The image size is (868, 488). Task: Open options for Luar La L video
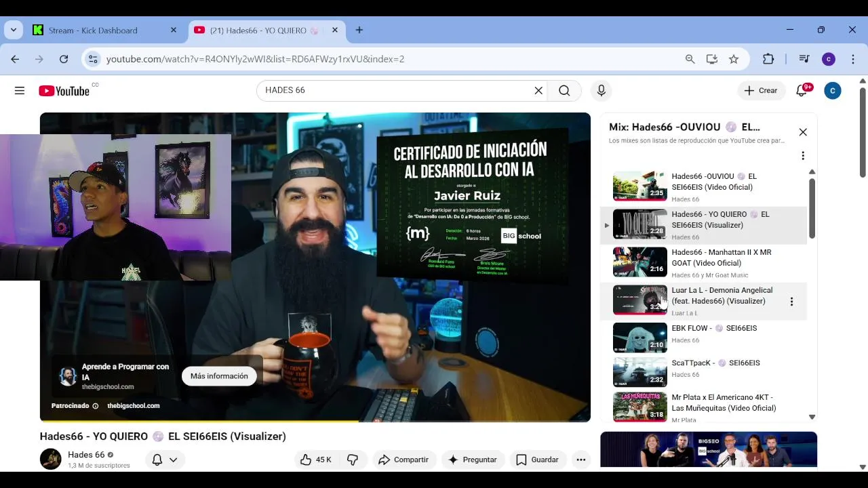coord(791,302)
